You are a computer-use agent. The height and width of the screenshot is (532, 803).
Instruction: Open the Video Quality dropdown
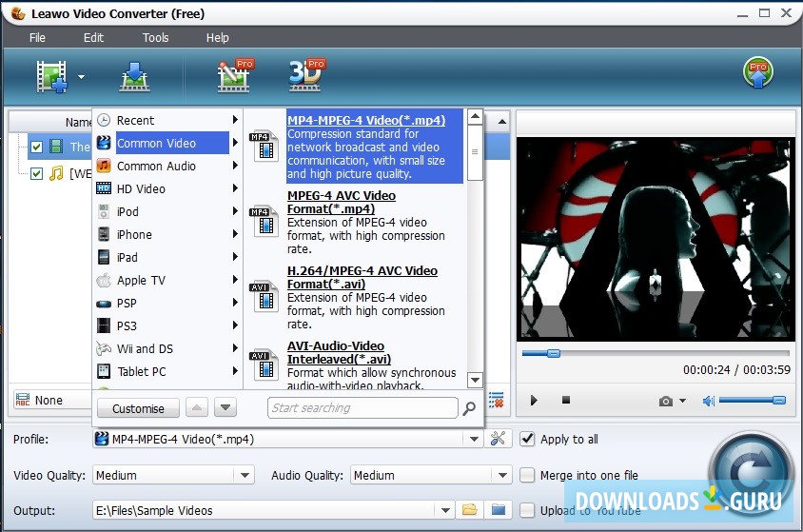[245, 475]
